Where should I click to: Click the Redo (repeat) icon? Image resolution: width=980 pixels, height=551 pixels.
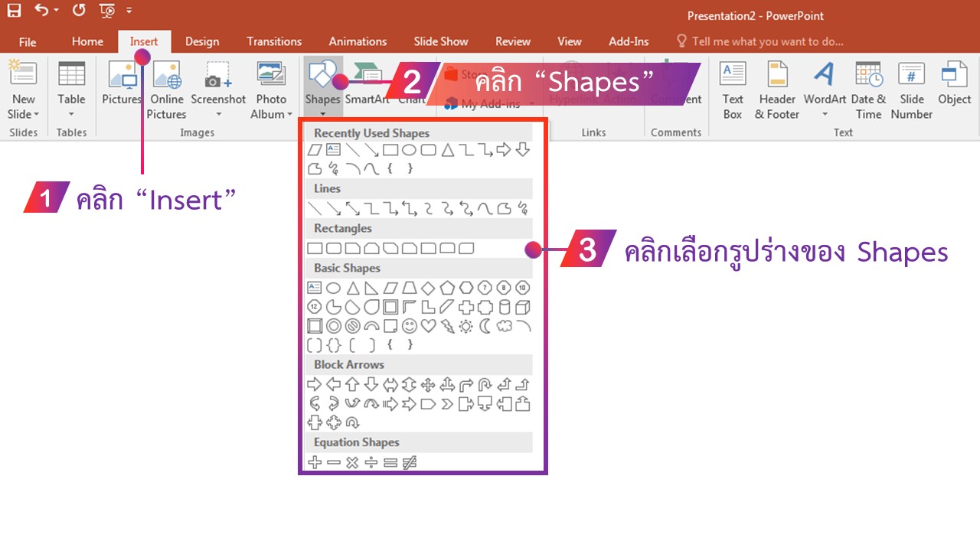tap(79, 11)
